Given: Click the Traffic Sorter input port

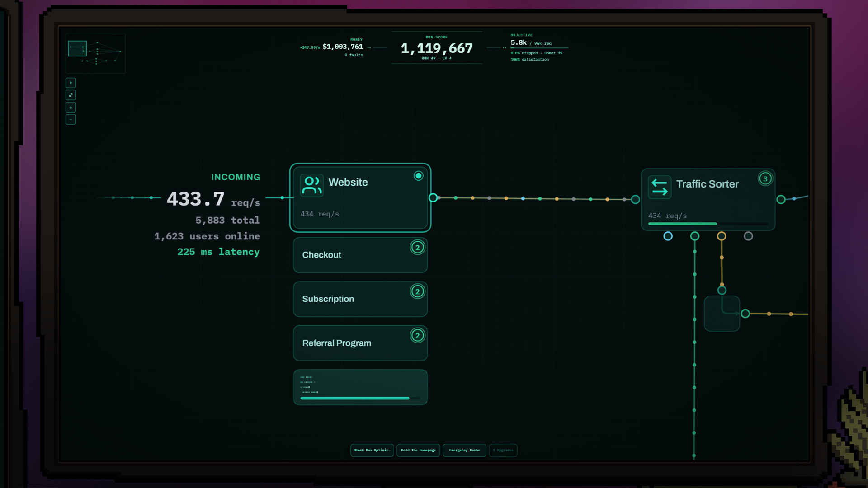Looking at the screenshot, I should (x=635, y=199).
